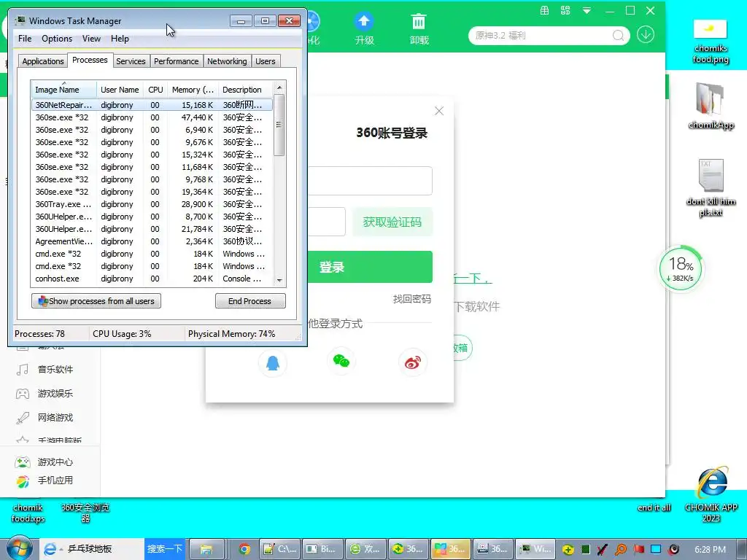The image size is (747, 560).
Task: Click the process list scrollbar thumb
Action: 279,125
